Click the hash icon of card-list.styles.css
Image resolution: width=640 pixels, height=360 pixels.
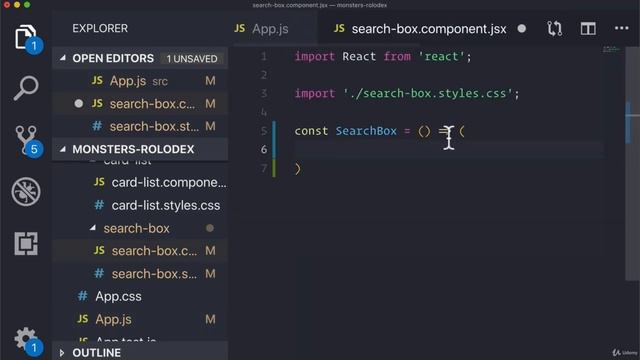(x=99, y=205)
